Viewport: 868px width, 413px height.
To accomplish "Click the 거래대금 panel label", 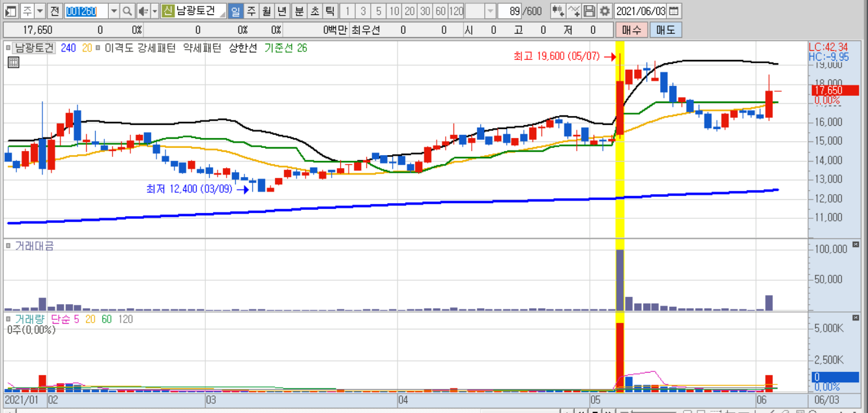I will tap(35, 246).
